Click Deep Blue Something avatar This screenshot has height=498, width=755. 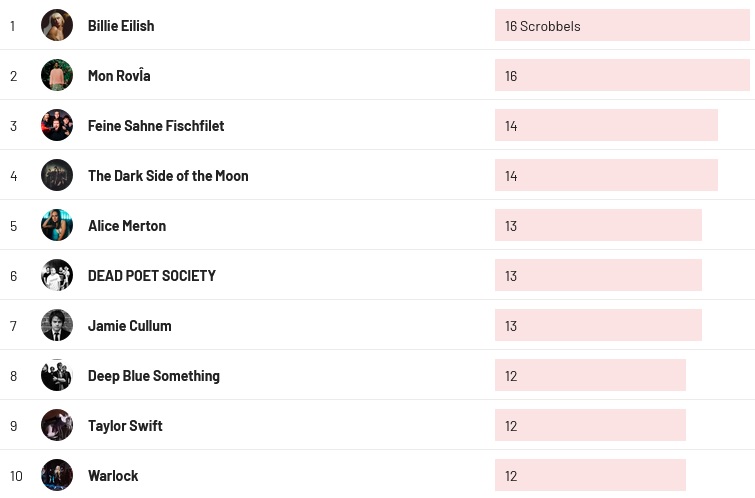tap(57, 375)
